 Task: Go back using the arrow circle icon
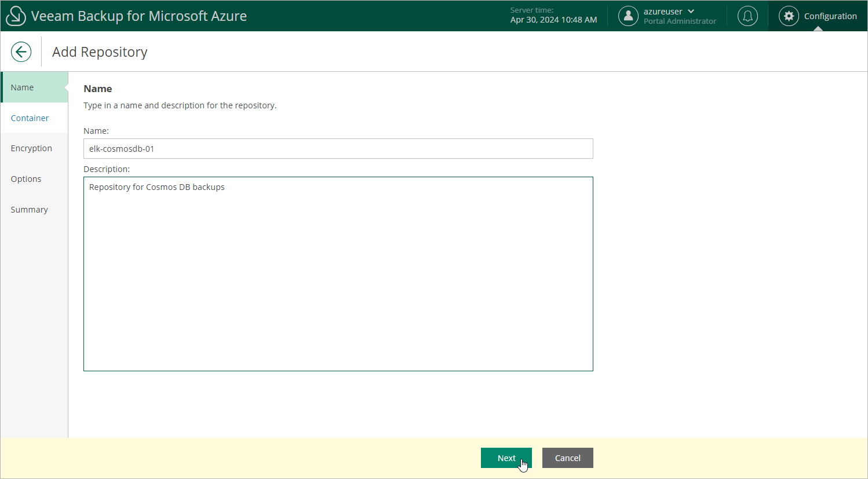coord(21,52)
